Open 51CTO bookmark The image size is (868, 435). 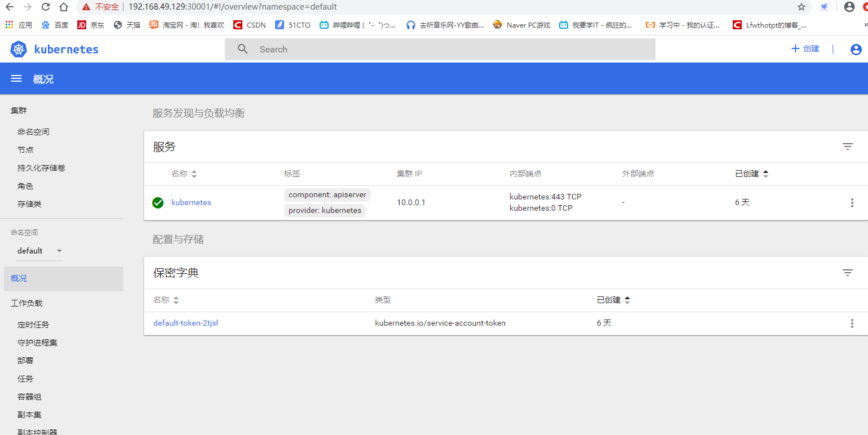click(293, 25)
